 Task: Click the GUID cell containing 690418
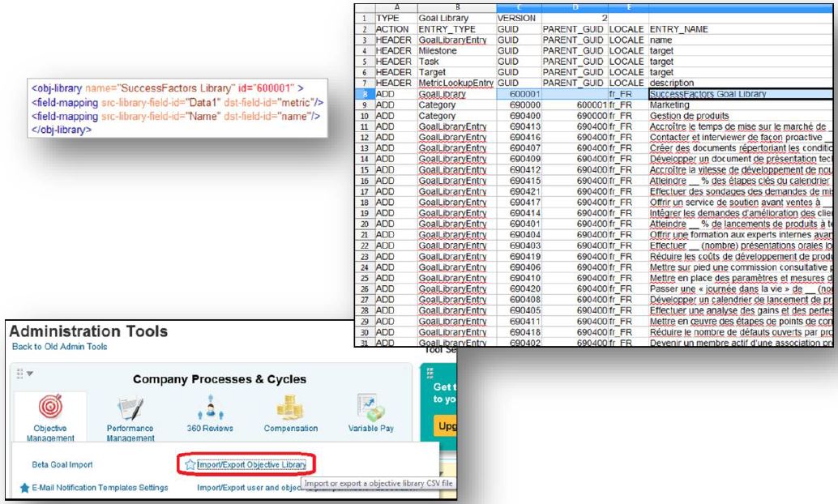[x=519, y=332]
